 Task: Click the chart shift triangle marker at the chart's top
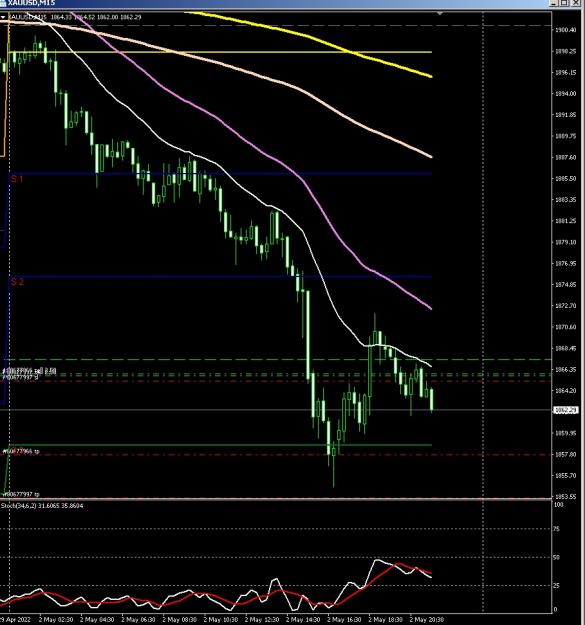(440, 14)
